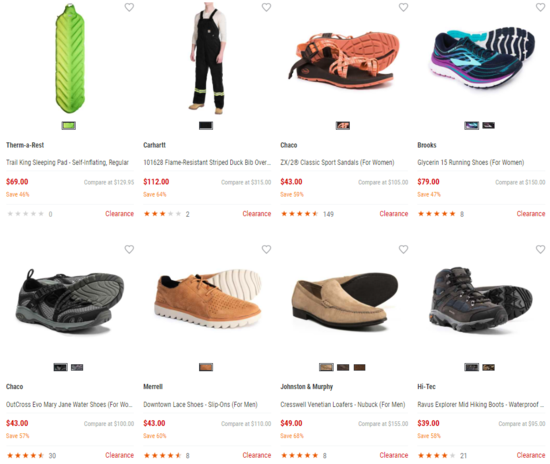
Task: Add Chaco ZX/2 sandals to wishlist heart
Action: click(x=403, y=7)
